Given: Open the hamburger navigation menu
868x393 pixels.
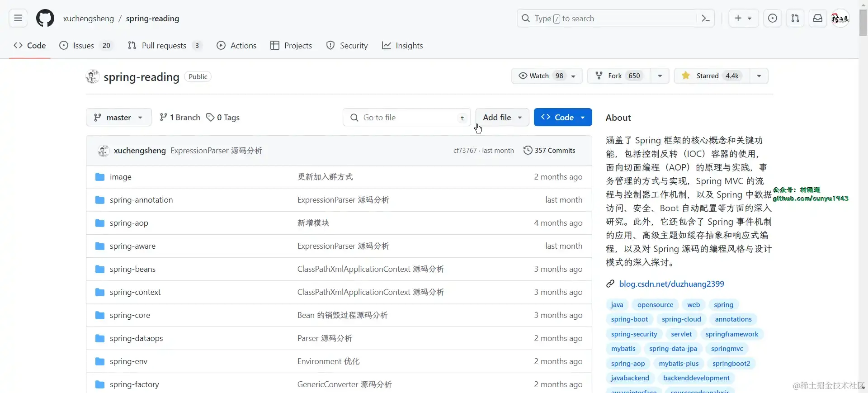Looking at the screenshot, I should pos(18,19).
